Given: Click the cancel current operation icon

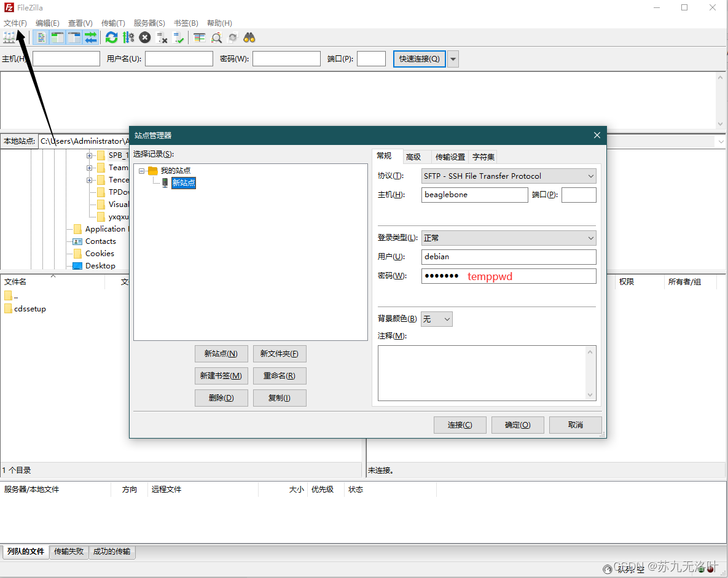Looking at the screenshot, I should (x=145, y=37).
